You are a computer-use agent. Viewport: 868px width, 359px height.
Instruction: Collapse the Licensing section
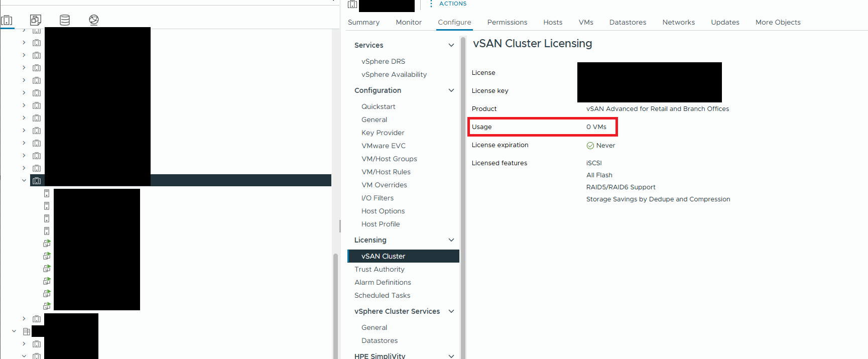pyautogui.click(x=451, y=240)
